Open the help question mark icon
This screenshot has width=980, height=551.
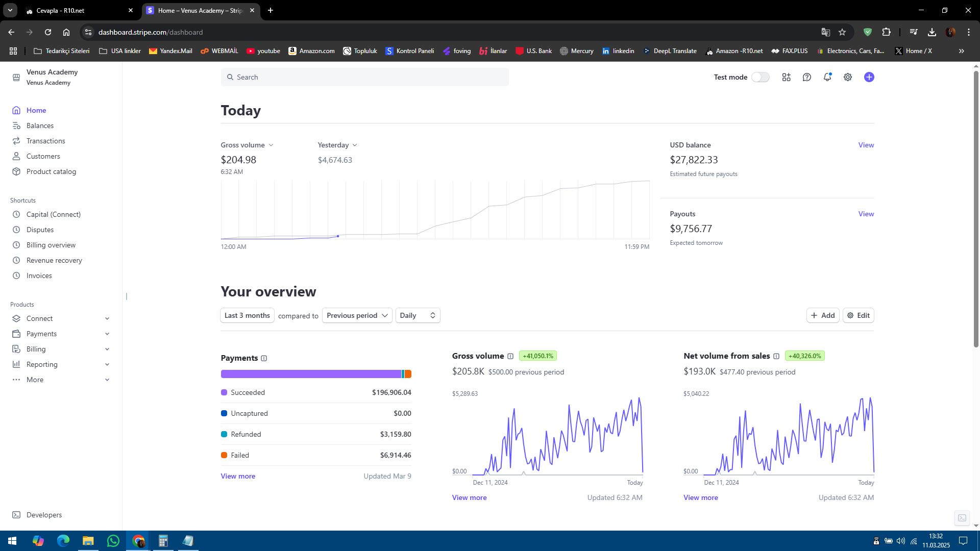806,77
